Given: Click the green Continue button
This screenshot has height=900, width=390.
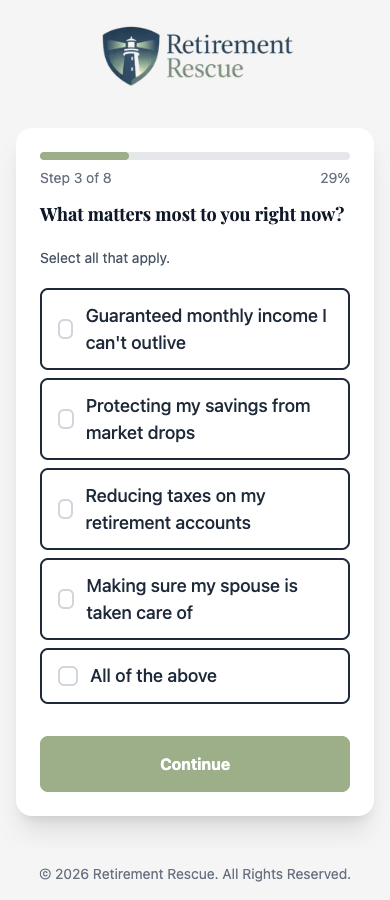Looking at the screenshot, I should 195,764.
